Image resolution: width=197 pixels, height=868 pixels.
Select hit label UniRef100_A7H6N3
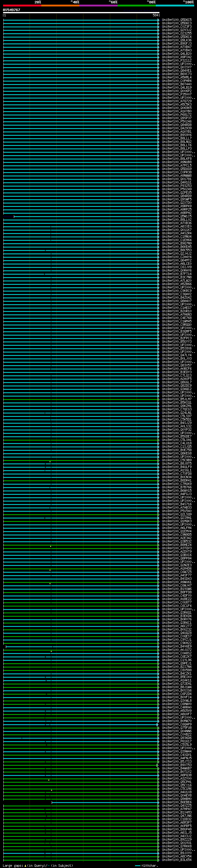pos(177,315)
